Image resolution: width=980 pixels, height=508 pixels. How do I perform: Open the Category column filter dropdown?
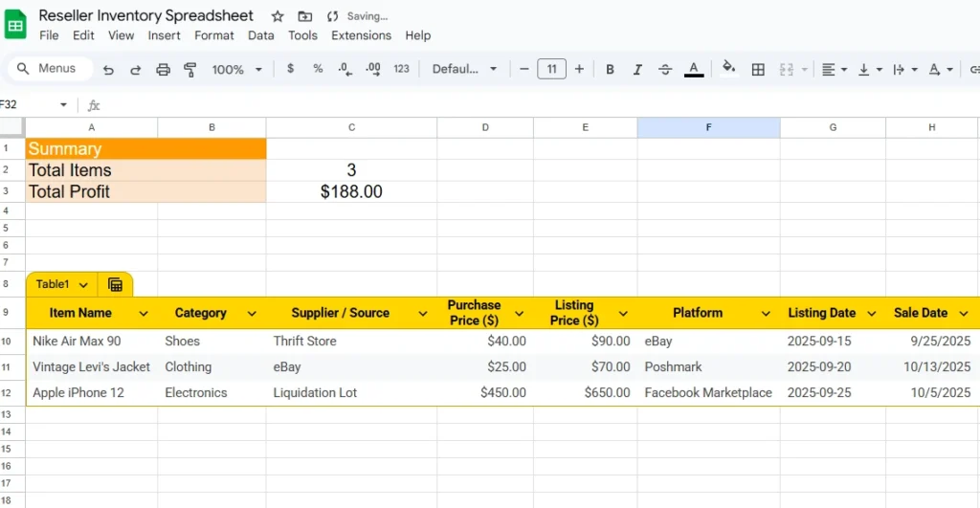[x=252, y=314]
